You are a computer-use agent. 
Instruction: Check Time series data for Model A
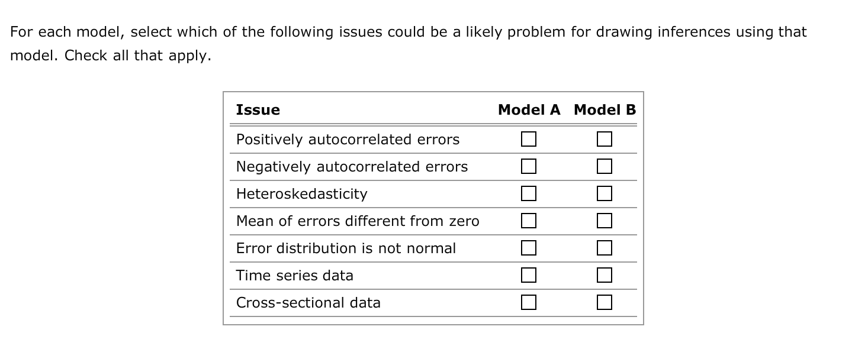[529, 275]
